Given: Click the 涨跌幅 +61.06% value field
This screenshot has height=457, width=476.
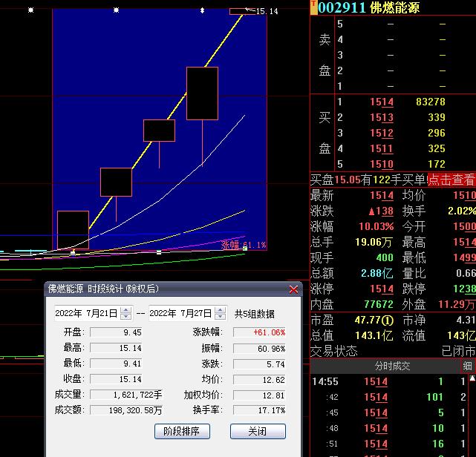Looking at the screenshot, I should (x=259, y=332).
